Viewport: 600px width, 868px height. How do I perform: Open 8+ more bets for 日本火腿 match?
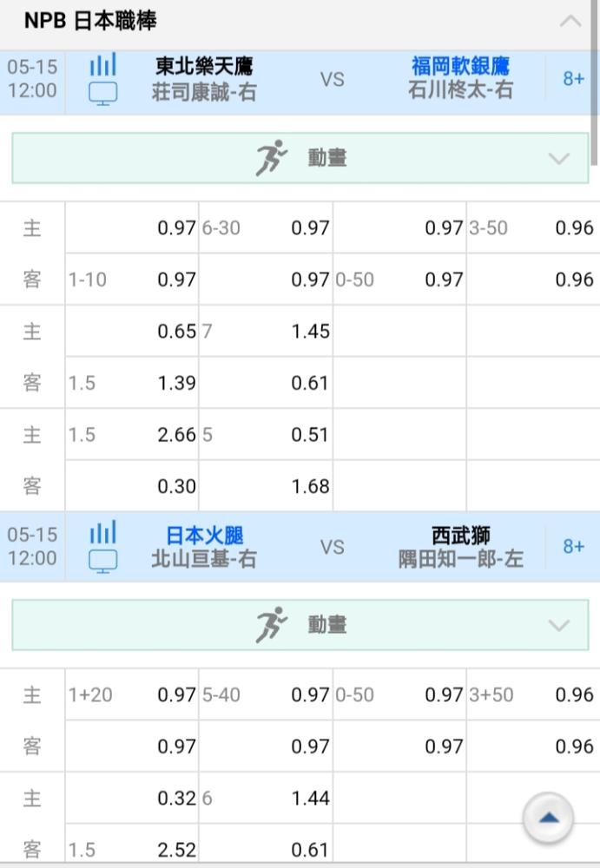573,547
